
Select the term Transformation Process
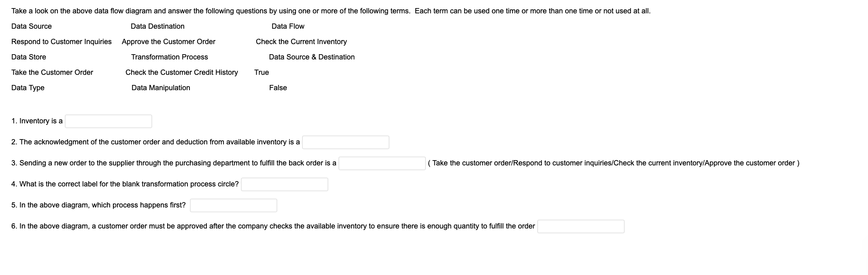(x=169, y=57)
